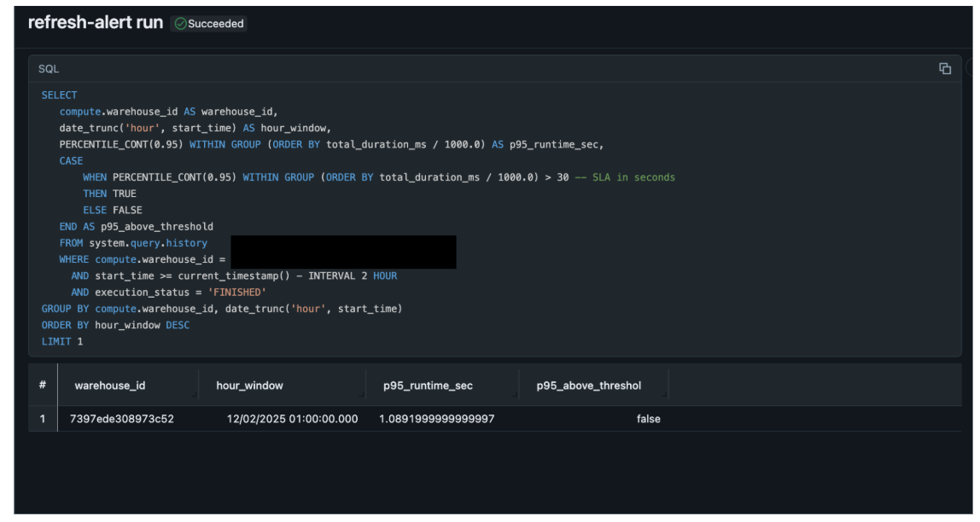This screenshot has width=980, height=522.
Task: Select the hour_window timestamp in row 1
Action: (x=291, y=419)
